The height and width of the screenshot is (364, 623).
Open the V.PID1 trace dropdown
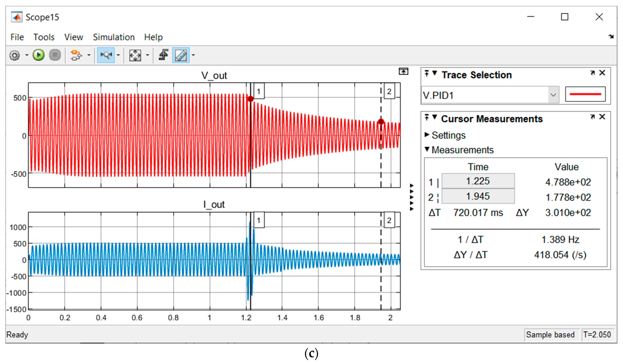click(x=553, y=95)
